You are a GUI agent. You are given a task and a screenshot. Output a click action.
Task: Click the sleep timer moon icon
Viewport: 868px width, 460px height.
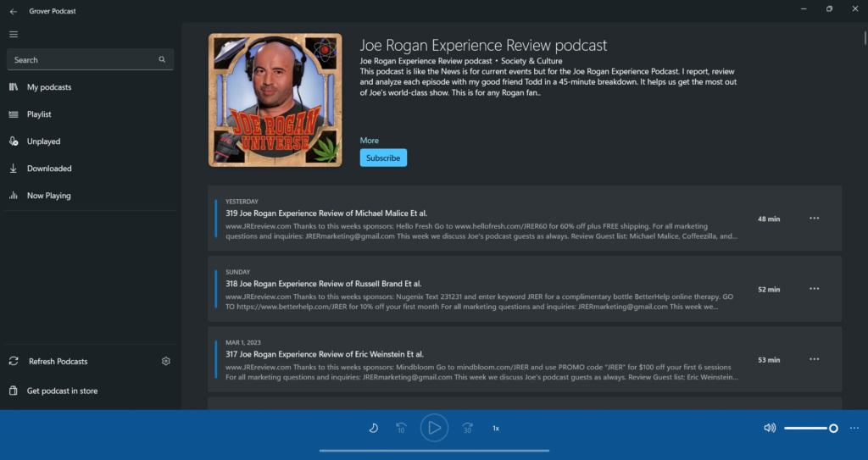(373, 428)
